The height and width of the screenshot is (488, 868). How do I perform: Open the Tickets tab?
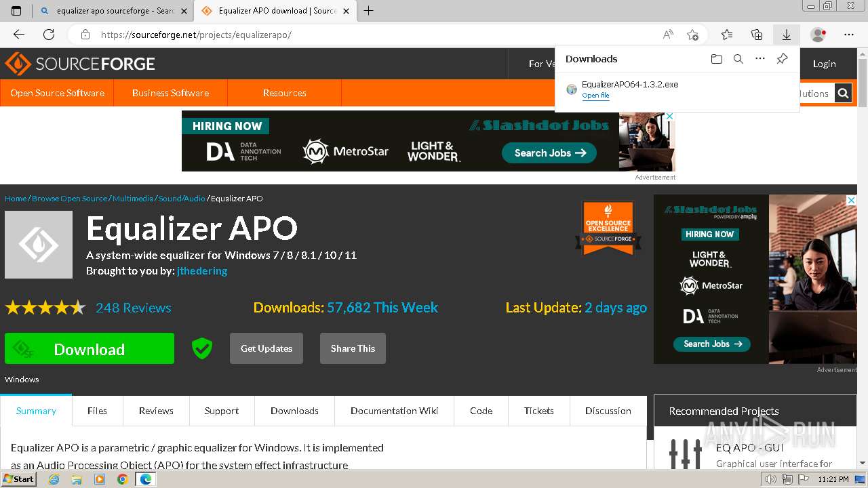[539, 411]
